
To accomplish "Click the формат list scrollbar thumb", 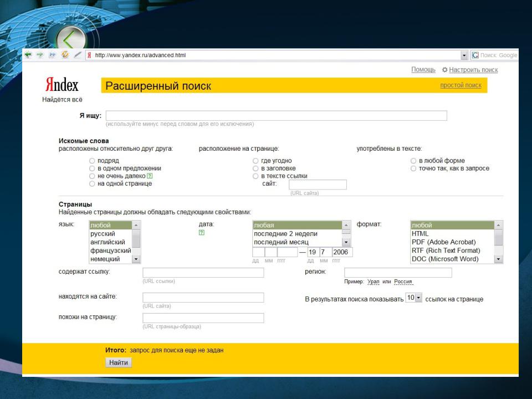I will pyautogui.click(x=498, y=237).
